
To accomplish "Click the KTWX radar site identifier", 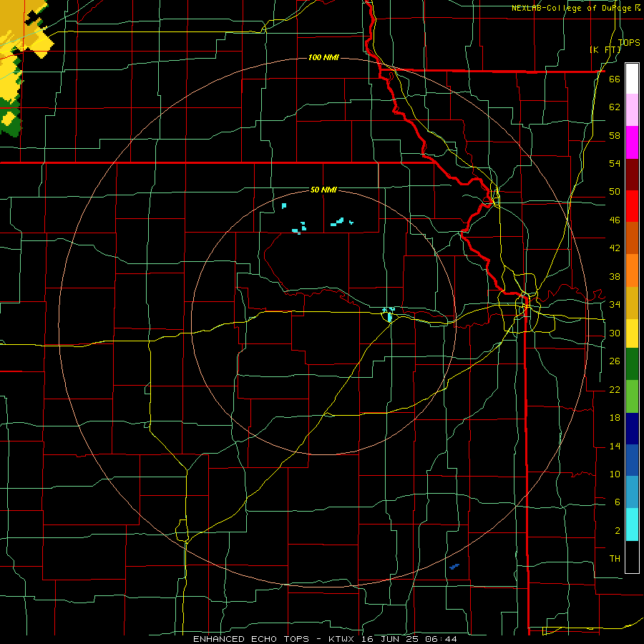I will click(343, 639).
